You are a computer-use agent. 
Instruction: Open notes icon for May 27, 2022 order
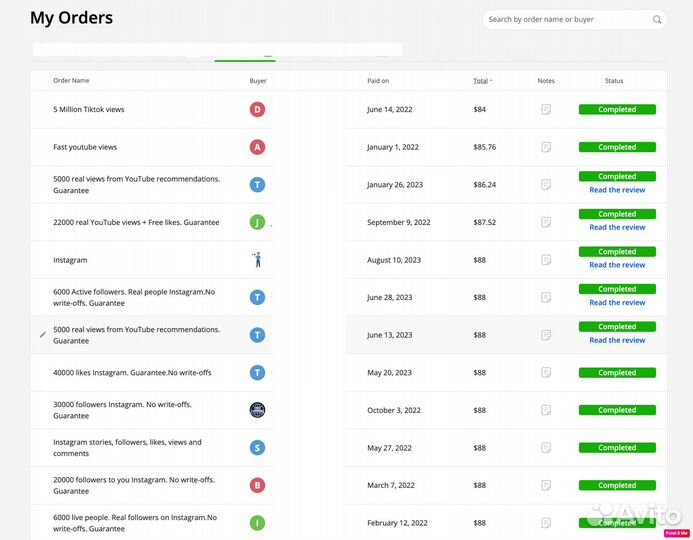point(546,448)
